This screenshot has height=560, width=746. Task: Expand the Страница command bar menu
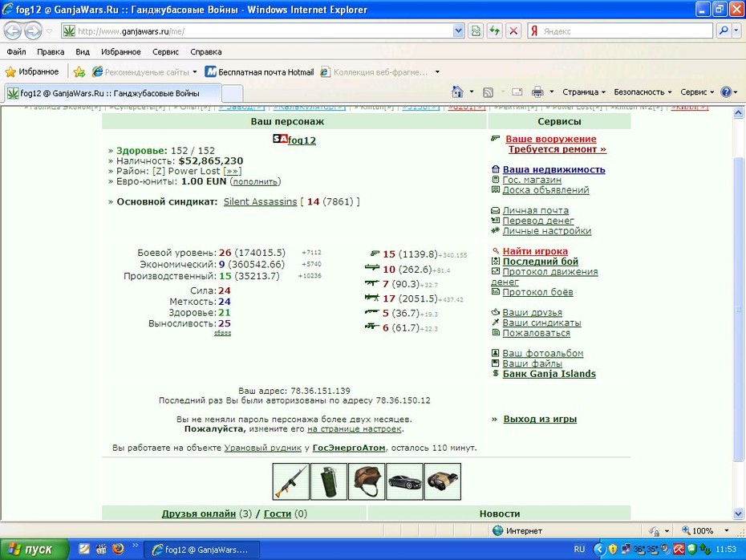584,91
